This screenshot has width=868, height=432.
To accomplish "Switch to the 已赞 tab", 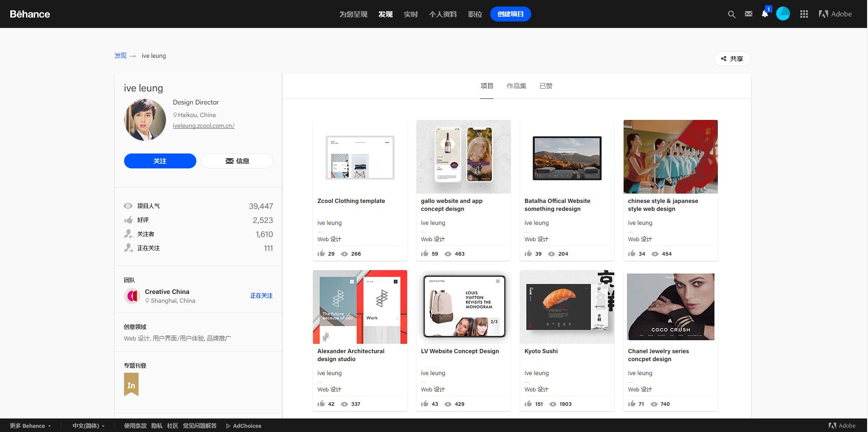I will click(546, 86).
